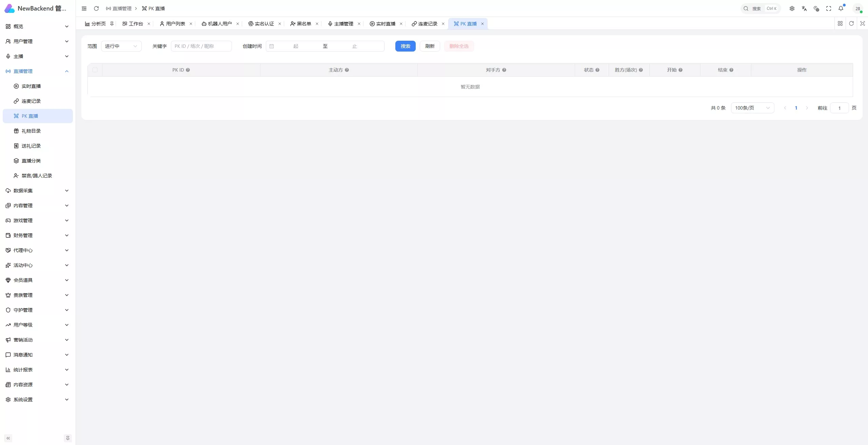The image size is (868, 445).
Task: Click help icon next to PK ID header
Action: coord(188,70)
